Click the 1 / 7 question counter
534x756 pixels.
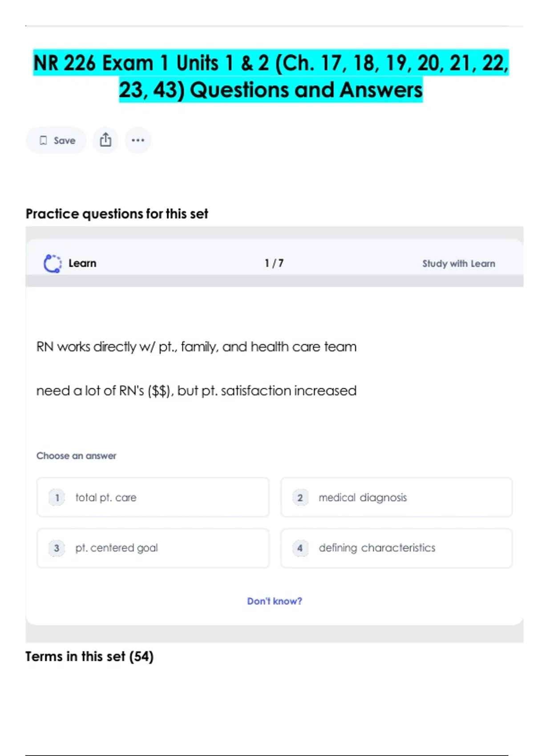coord(274,263)
